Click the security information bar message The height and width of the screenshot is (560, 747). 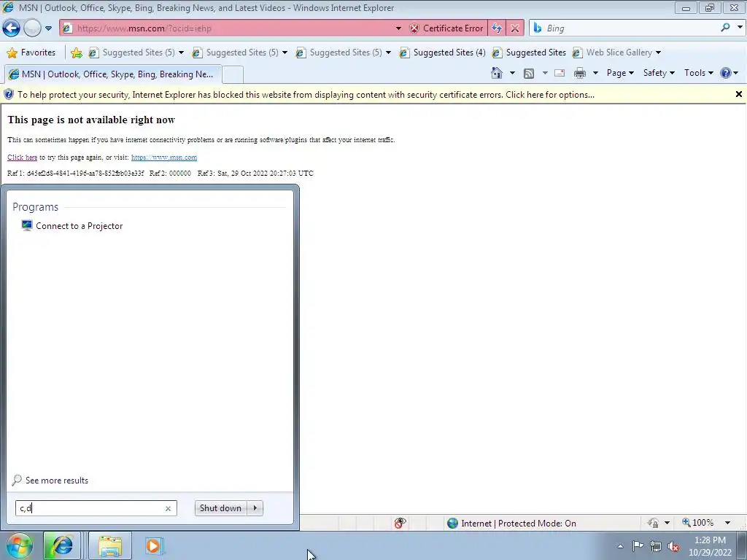(x=306, y=95)
